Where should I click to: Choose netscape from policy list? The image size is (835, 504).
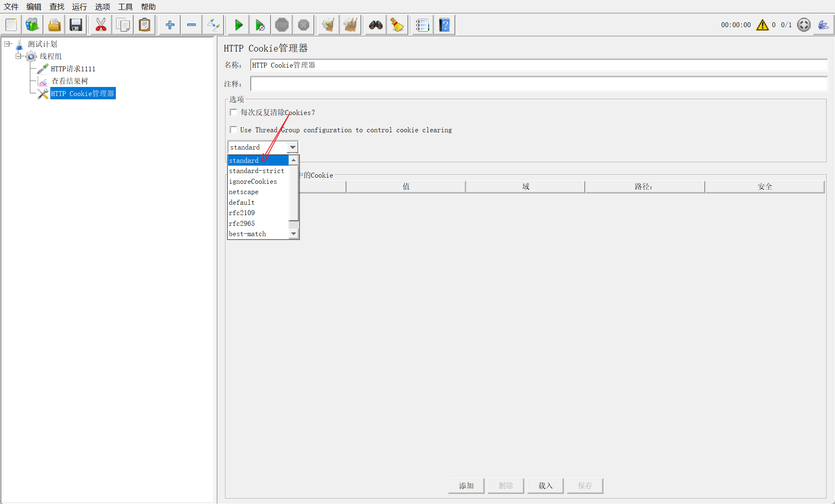pos(258,192)
